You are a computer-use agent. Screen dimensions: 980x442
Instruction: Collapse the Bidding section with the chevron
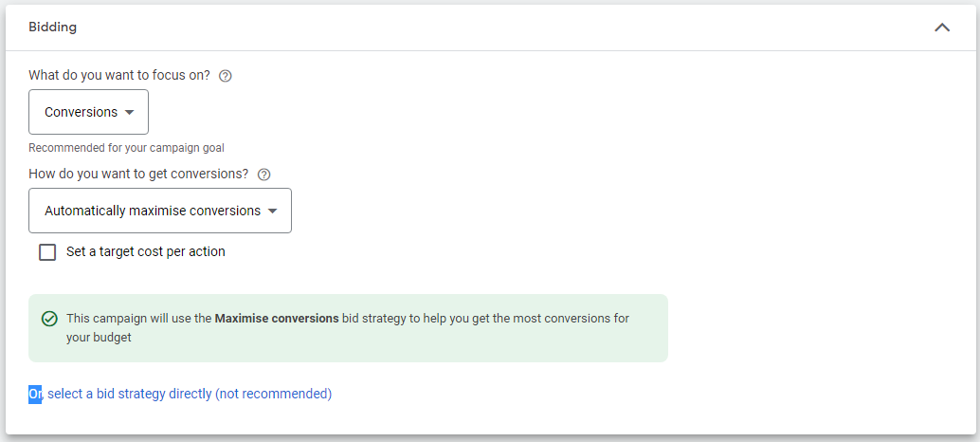(x=941, y=28)
